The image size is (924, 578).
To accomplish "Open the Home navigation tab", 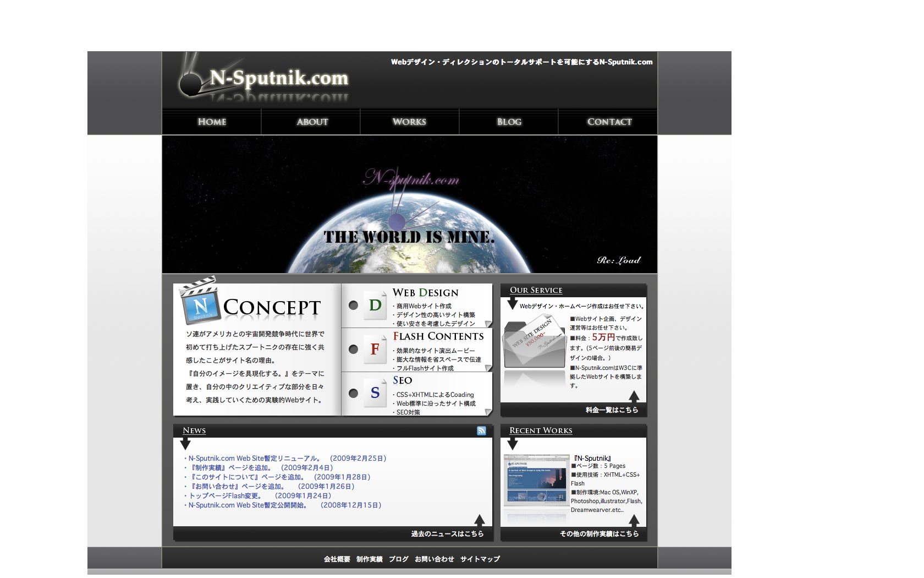I will click(x=212, y=122).
